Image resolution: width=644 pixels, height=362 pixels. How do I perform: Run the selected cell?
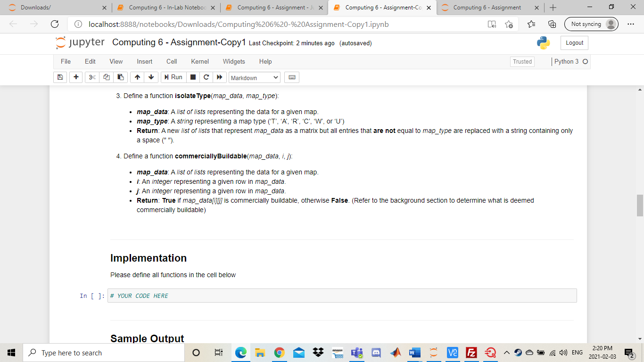[173, 77]
